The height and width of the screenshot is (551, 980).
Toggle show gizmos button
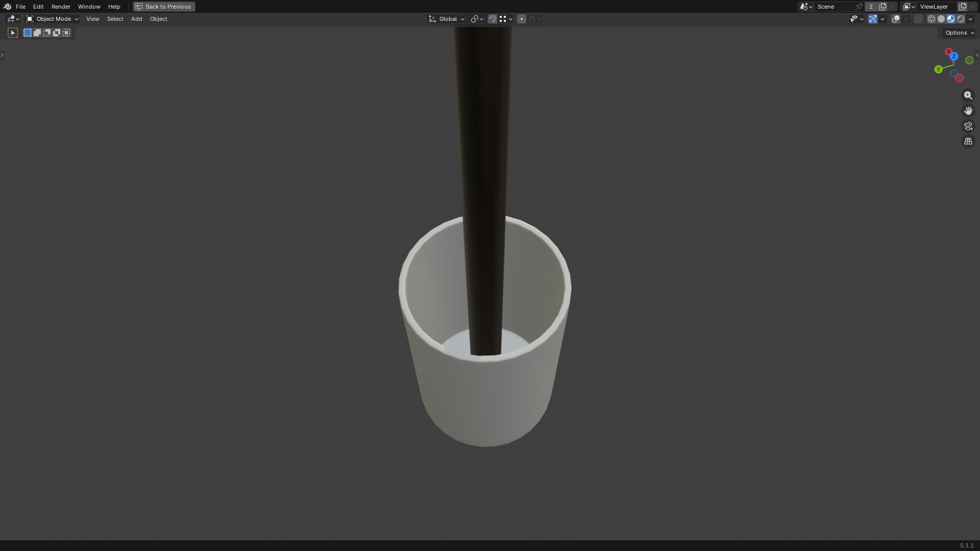(x=873, y=19)
